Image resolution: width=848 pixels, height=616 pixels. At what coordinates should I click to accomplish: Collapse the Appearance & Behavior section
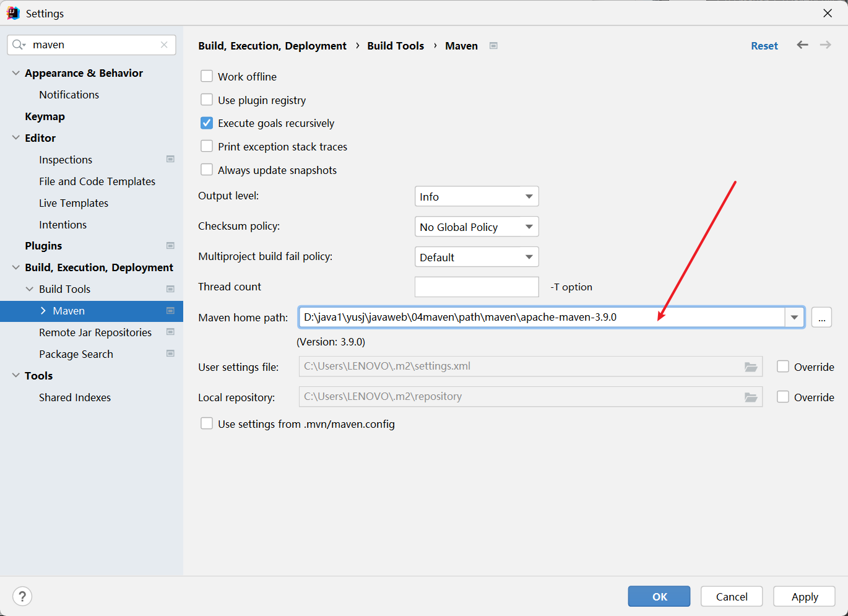pos(16,73)
